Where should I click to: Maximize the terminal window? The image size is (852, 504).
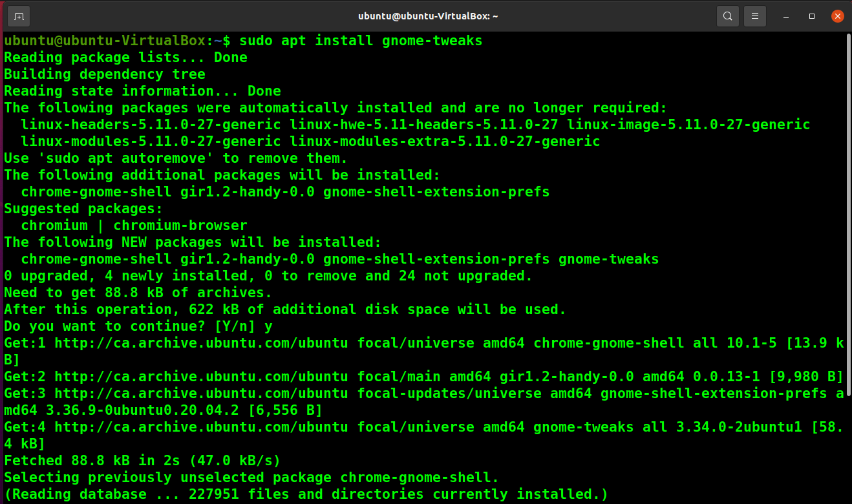[x=812, y=16]
